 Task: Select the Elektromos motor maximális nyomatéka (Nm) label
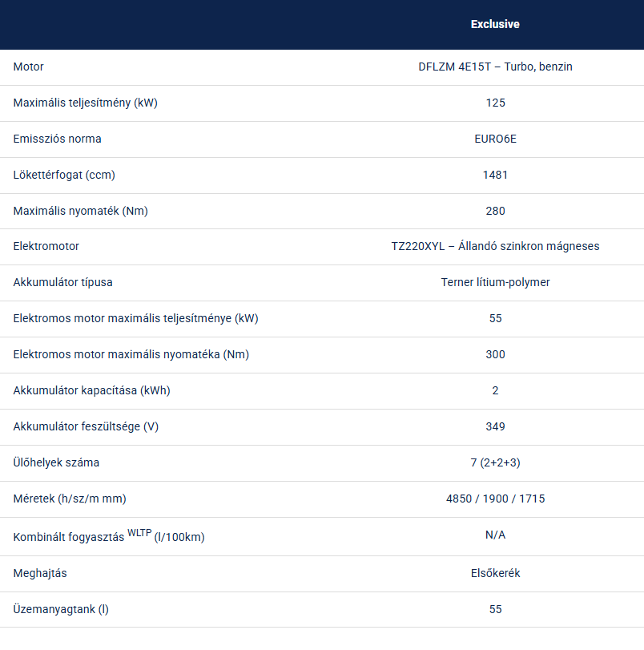coord(131,354)
